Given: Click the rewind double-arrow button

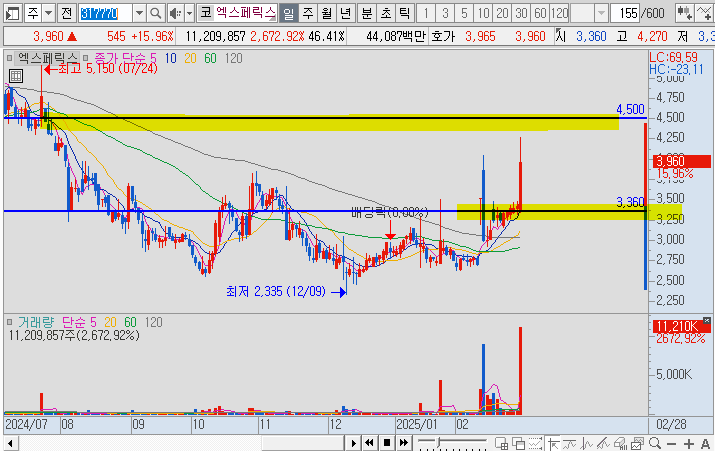Looking at the screenshot, I should click(x=369, y=443).
